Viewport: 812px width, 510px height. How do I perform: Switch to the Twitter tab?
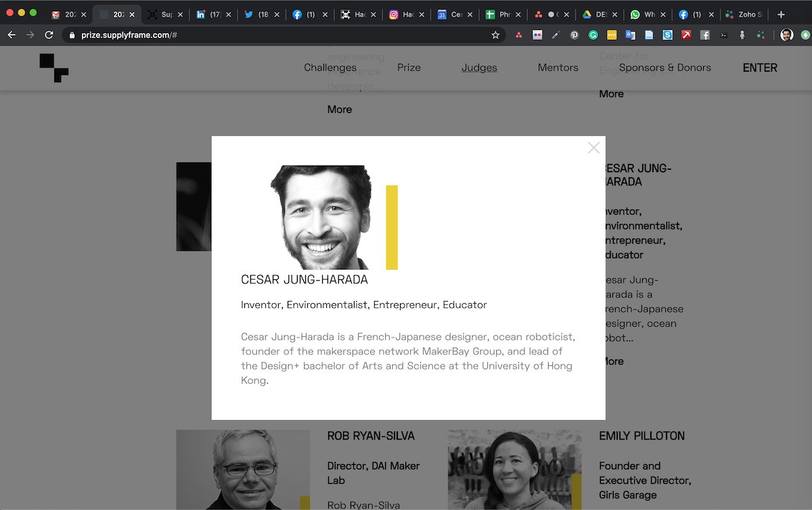click(x=249, y=14)
